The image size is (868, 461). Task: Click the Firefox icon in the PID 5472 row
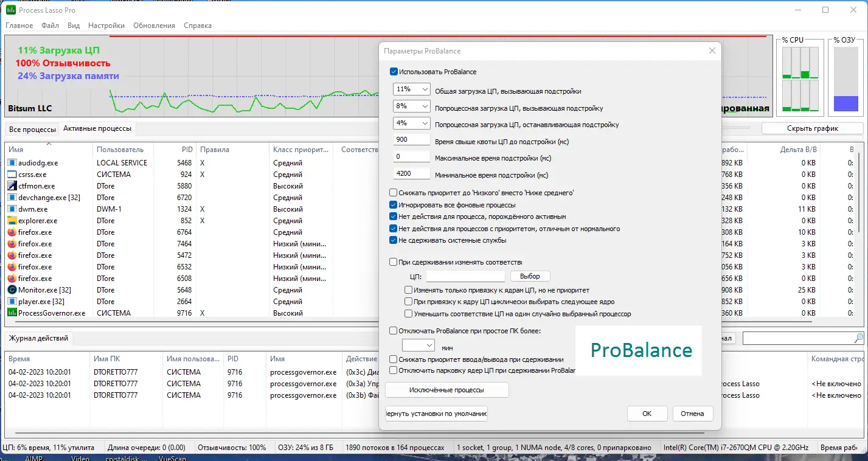pos(12,255)
